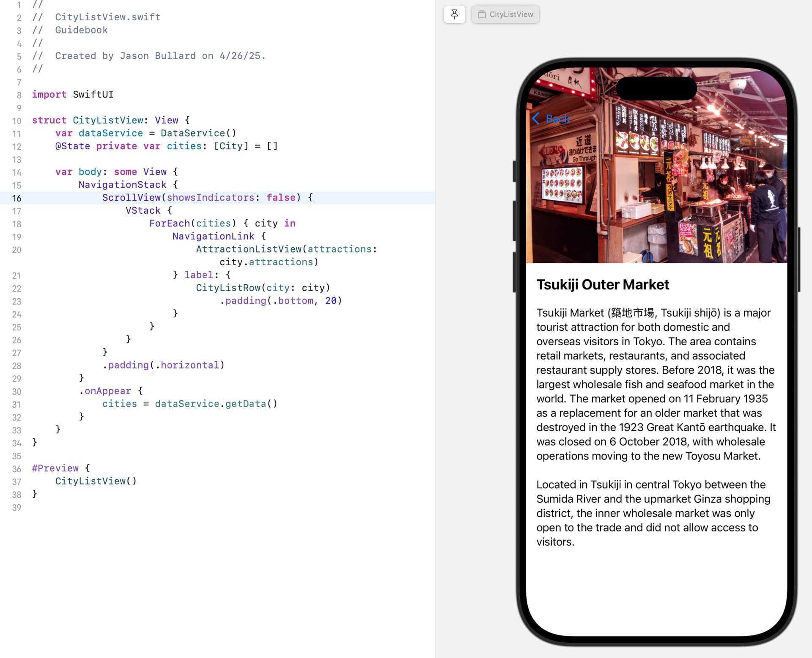Click the 'Tsukiji Outer Market' title

603,284
